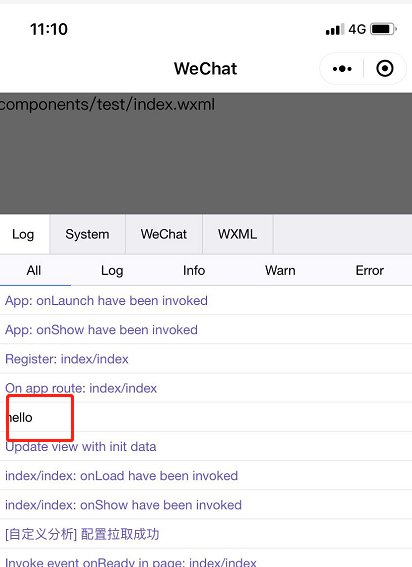Select 'Update view with init data' row
The width and height of the screenshot is (412, 567).
click(206, 447)
